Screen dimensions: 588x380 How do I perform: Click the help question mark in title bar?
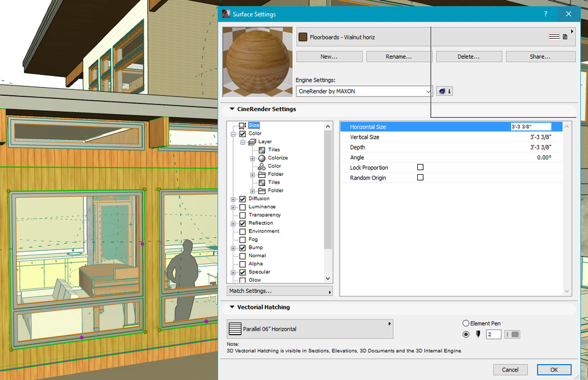pos(546,14)
